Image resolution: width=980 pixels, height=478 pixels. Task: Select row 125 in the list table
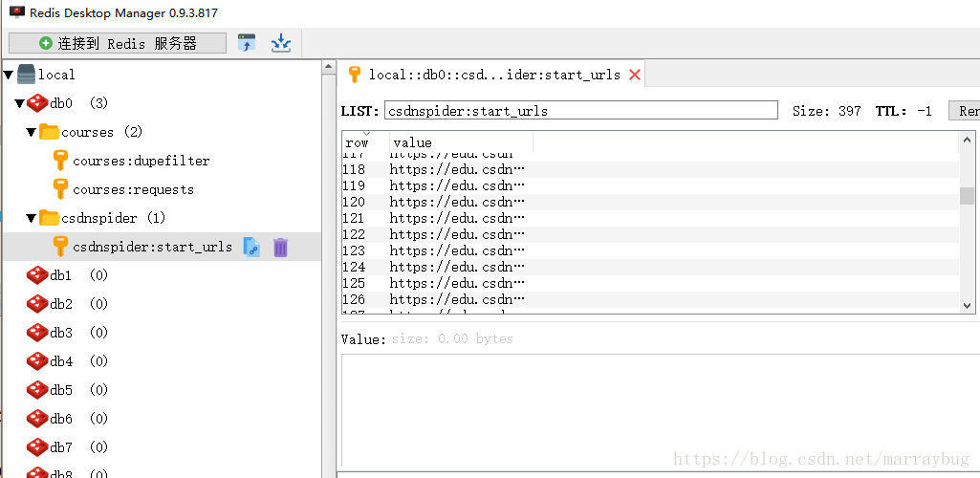(650, 283)
